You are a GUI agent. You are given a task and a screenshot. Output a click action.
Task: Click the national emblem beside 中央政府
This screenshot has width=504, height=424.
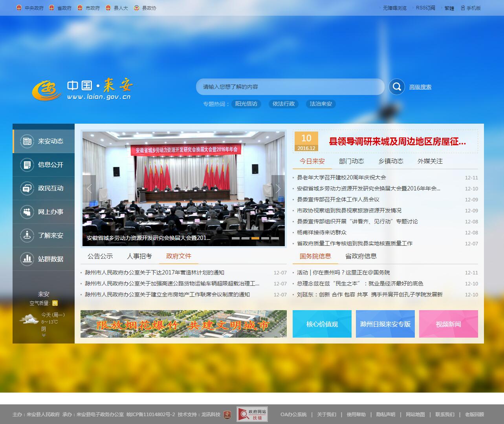point(19,8)
